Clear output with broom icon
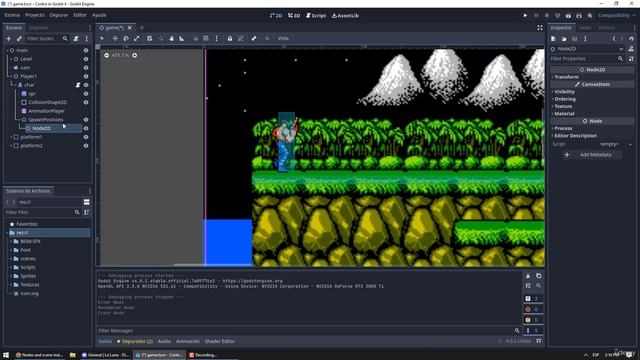The image size is (640, 360). (x=528, y=276)
